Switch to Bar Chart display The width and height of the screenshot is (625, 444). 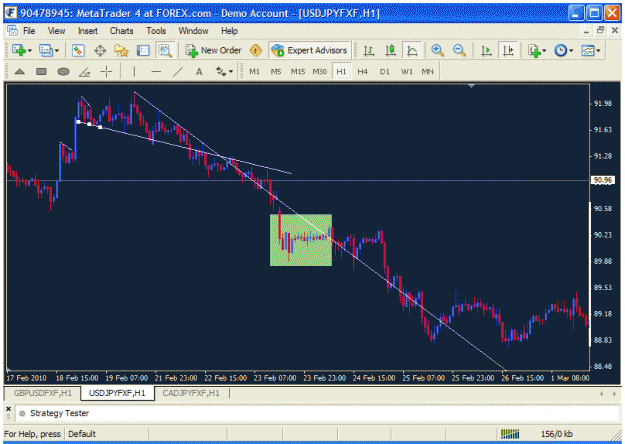(369, 51)
